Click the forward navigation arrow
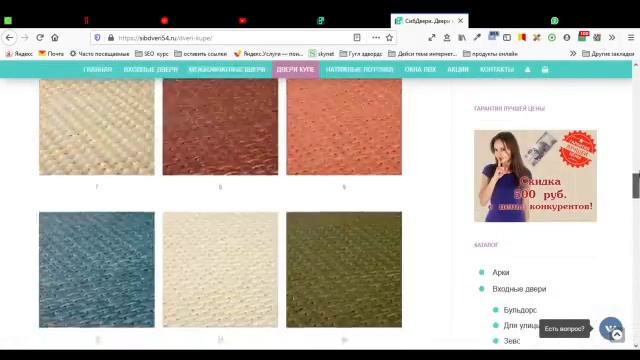The height and width of the screenshot is (360, 640). (x=25, y=38)
